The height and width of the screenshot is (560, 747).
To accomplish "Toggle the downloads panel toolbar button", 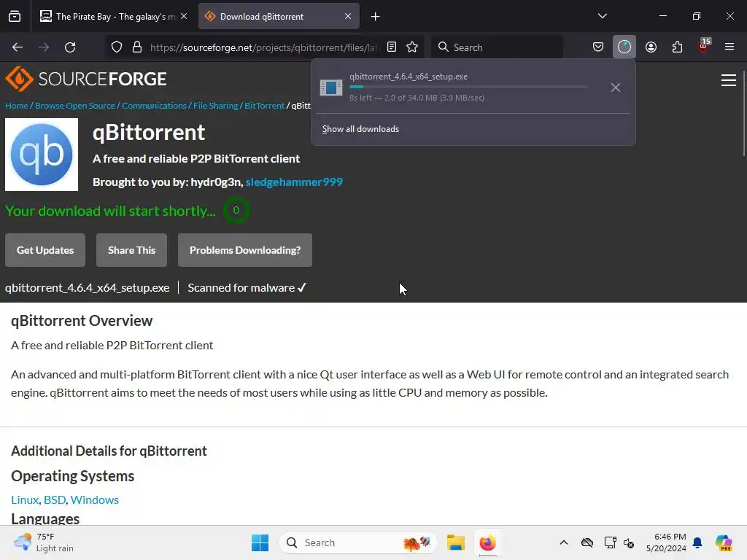I will click(624, 47).
